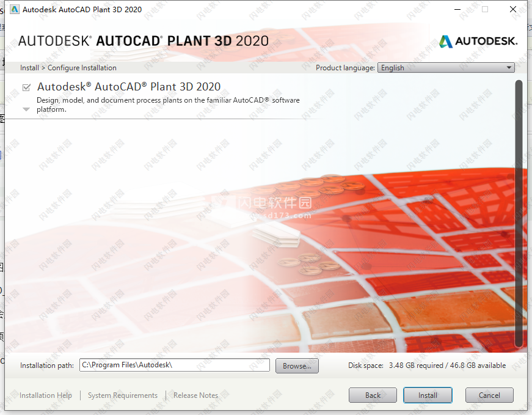Click the Browse... button

click(x=297, y=365)
